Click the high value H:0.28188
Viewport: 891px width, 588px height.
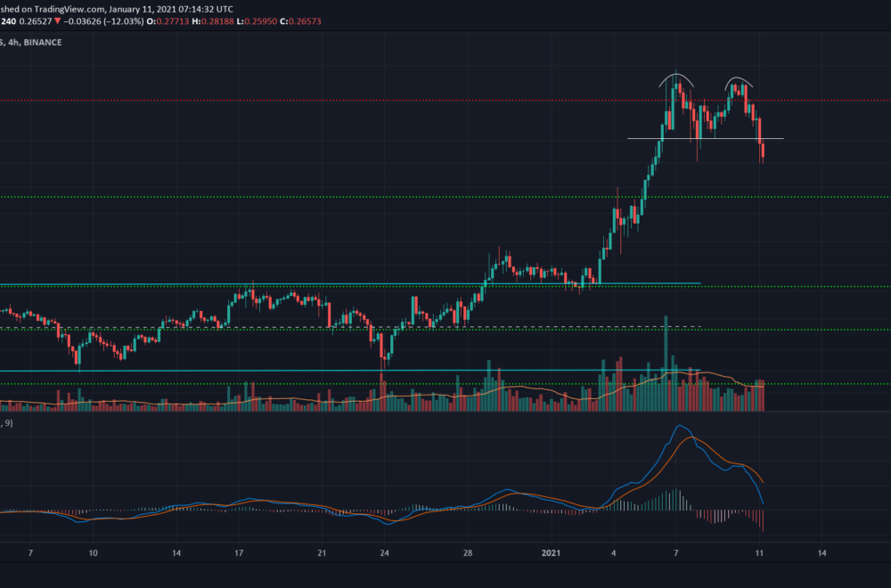213,21
